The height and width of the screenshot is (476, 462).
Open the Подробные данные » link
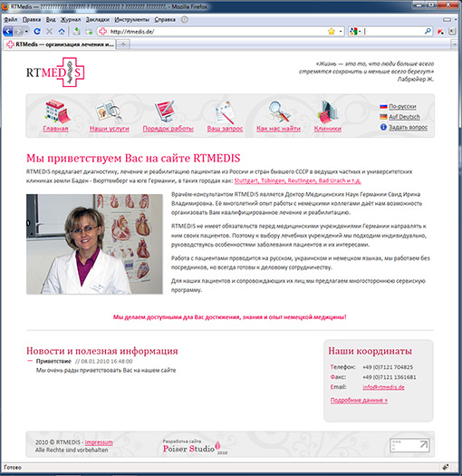359,400
